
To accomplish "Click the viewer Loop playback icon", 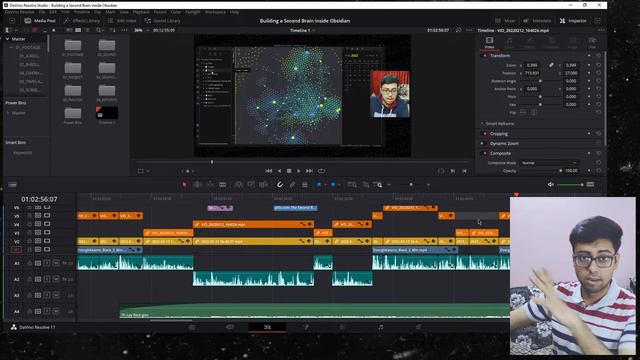I will pos(322,171).
